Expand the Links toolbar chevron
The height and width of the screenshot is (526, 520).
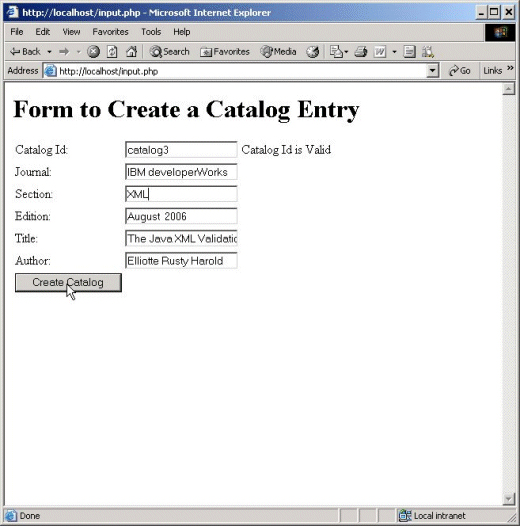point(510,68)
